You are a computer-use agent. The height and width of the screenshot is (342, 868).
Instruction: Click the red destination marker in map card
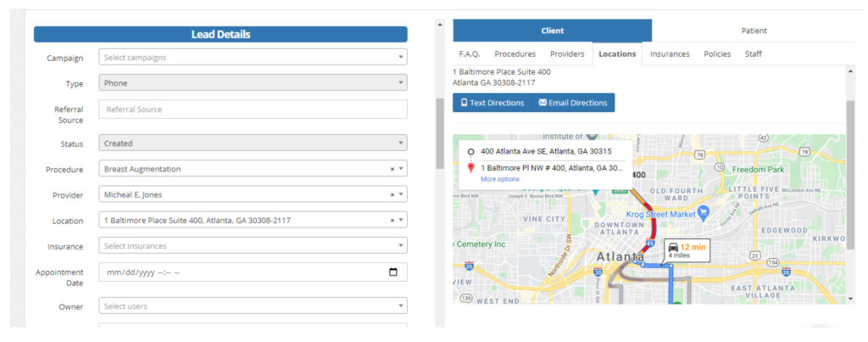pyautogui.click(x=470, y=168)
